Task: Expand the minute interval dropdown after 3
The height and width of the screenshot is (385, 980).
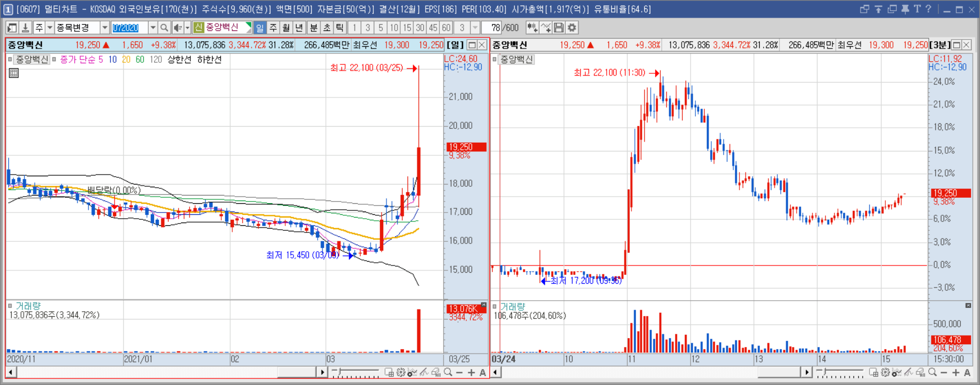Action: [475, 28]
